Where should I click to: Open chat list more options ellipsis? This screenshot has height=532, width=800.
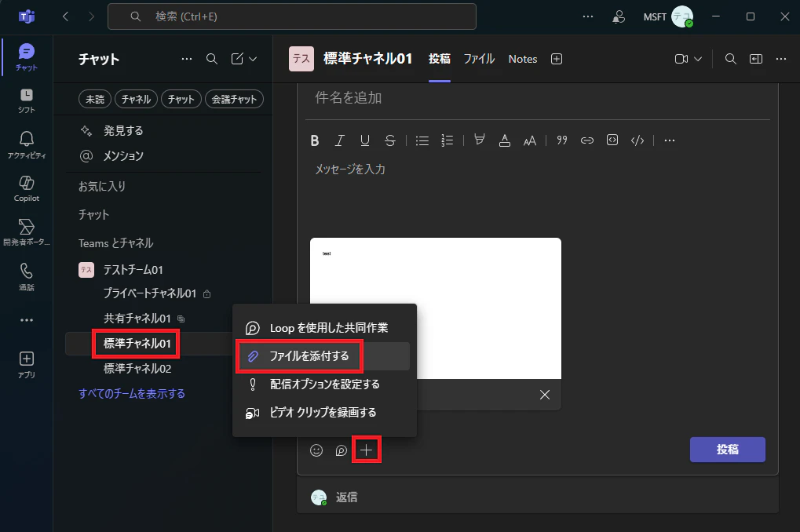(x=187, y=59)
